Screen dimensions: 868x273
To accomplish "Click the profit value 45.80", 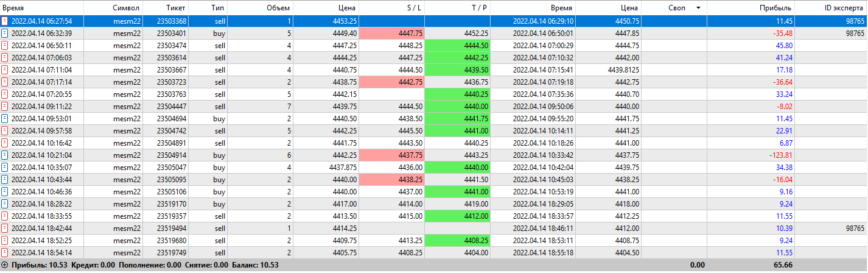I will point(783,45).
